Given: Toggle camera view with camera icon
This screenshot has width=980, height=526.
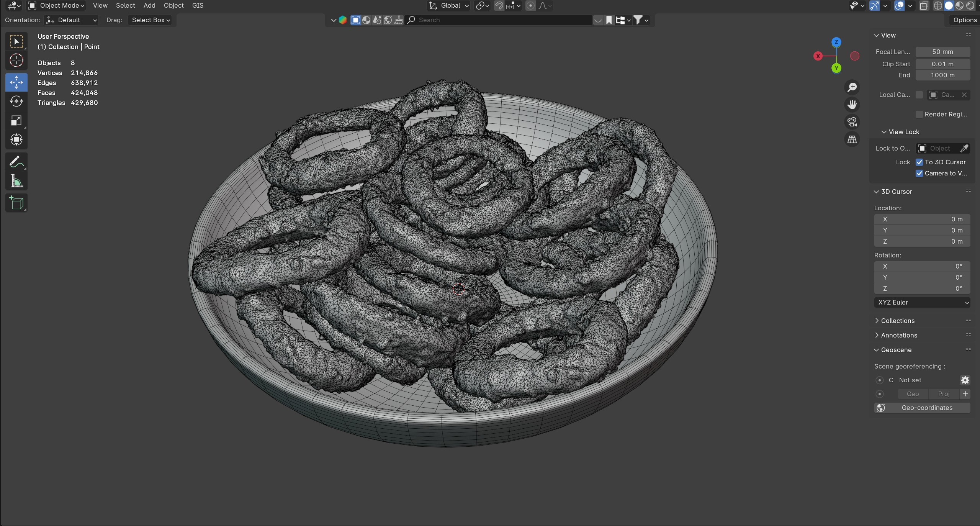Looking at the screenshot, I should point(852,122).
